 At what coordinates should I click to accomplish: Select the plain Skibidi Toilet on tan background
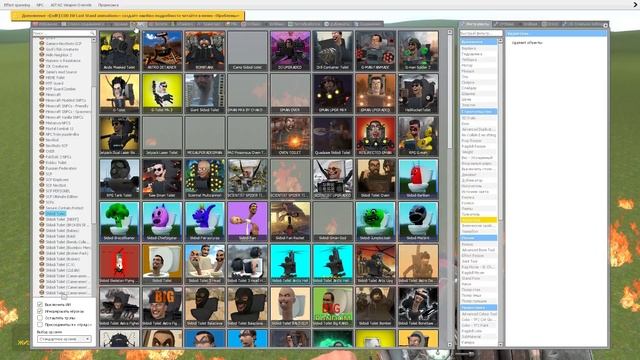tap(162, 264)
